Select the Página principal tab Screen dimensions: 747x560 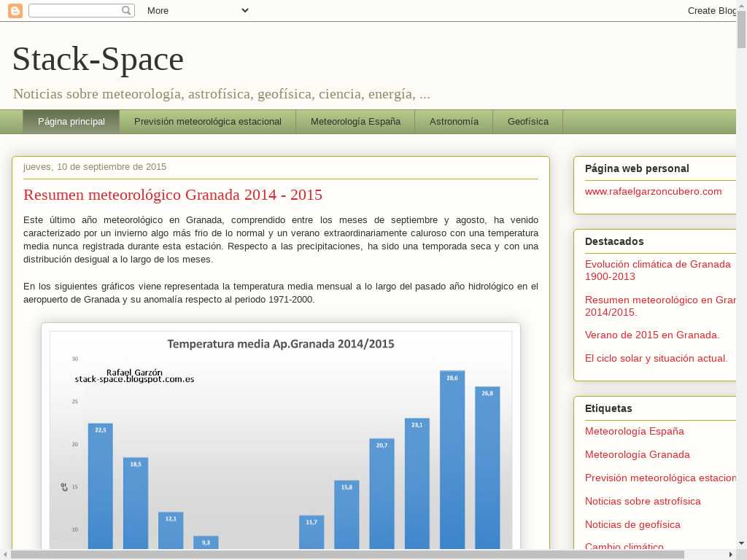coord(71,122)
